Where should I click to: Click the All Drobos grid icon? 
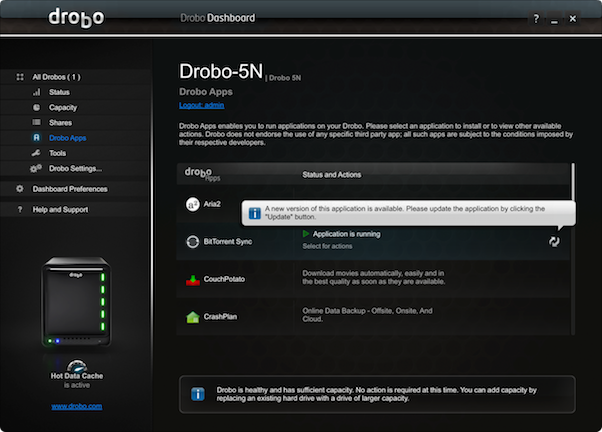tap(20, 77)
